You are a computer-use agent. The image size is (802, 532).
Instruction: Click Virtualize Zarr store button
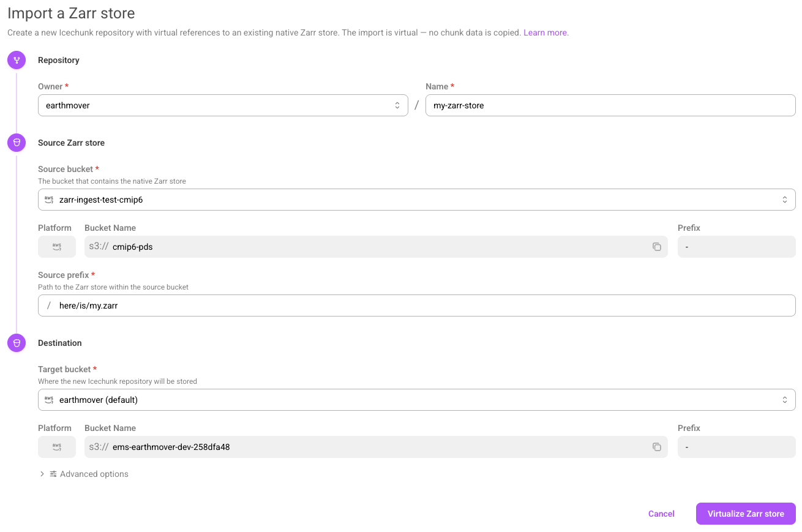click(746, 514)
